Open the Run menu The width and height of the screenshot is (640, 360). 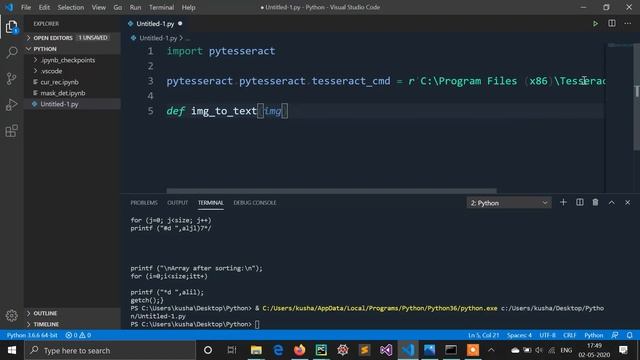(135, 7)
